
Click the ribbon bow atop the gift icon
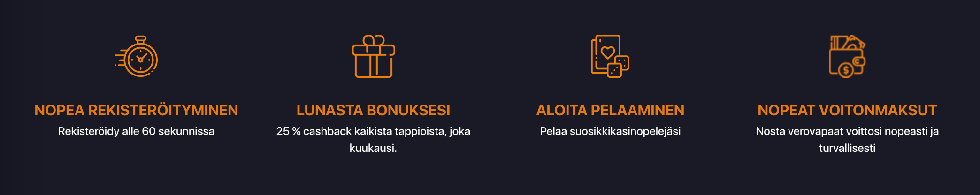point(374,40)
